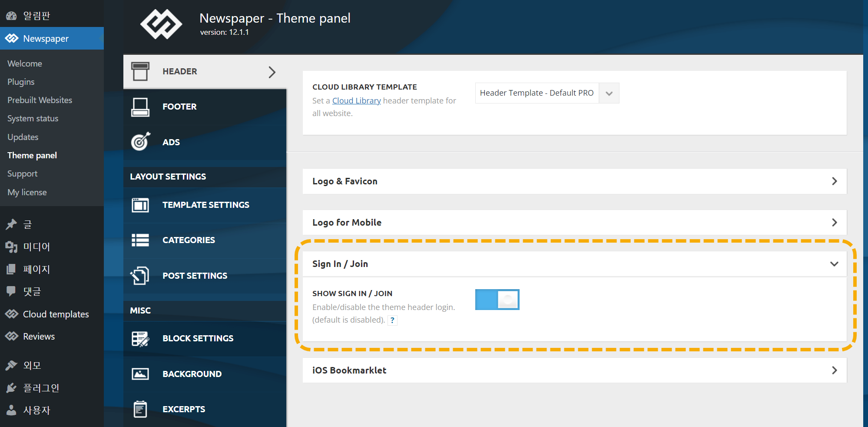Click the user icon next to 사용자
Image resolution: width=868 pixels, height=427 pixels.
tap(11, 410)
